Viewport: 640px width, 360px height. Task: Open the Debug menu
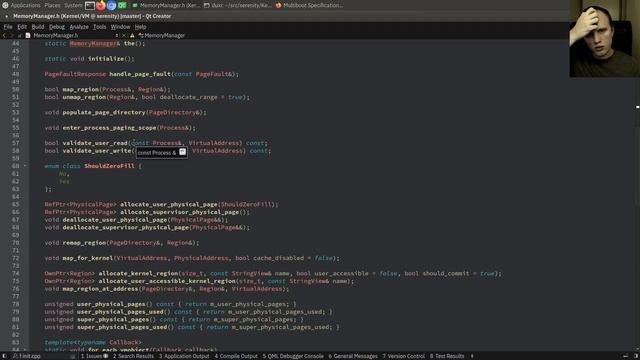pos(57,27)
